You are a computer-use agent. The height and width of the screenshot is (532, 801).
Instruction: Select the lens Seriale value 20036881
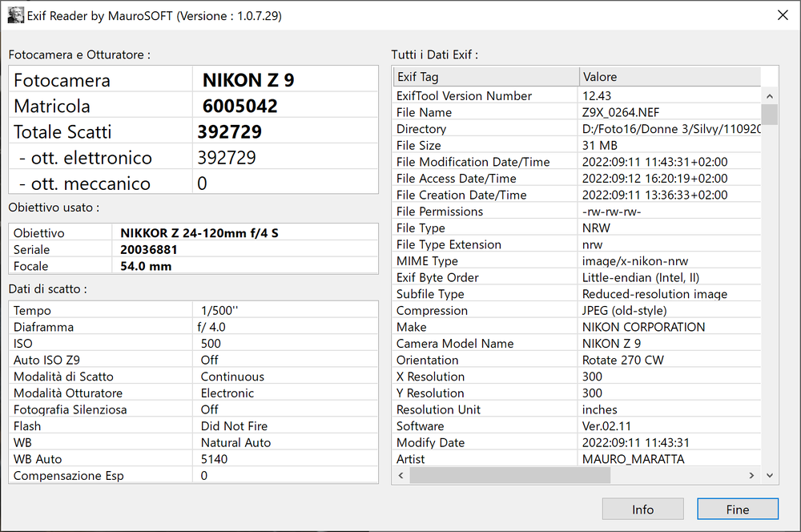pyautogui.click(x=149, y=250)
